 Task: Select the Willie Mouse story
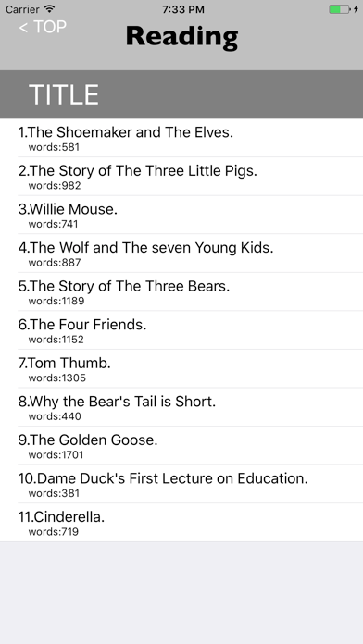click(x=181, y=215)
